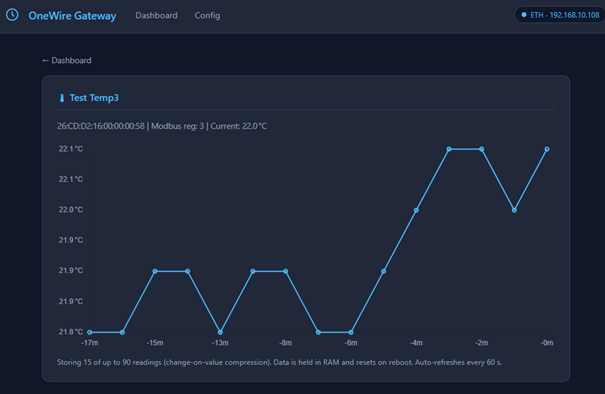
Task: Open the OneWire Gateway home title
Action: pyautogui.click(x=72, y=15)
